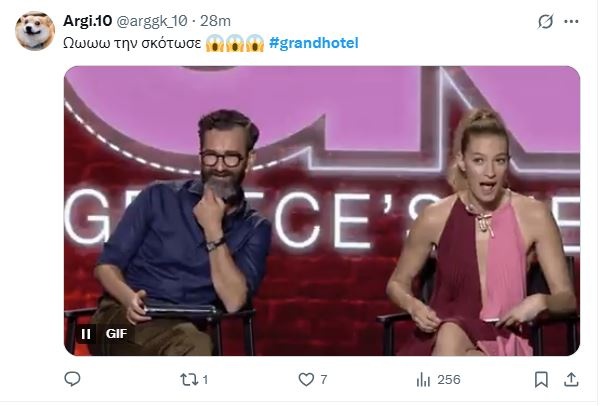The image size is (607, 406).
Task: Open the Grok icon beside the tweet
Action: [546, 21]
